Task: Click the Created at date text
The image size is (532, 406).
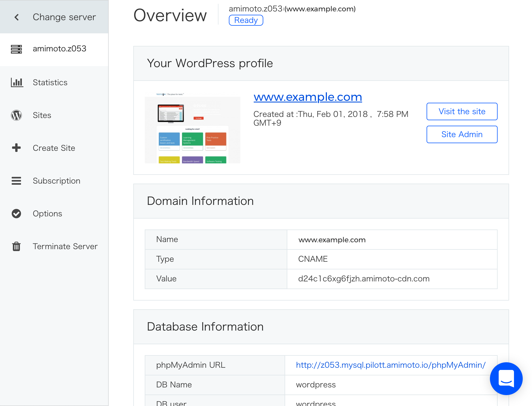Action: click(331, 118)
